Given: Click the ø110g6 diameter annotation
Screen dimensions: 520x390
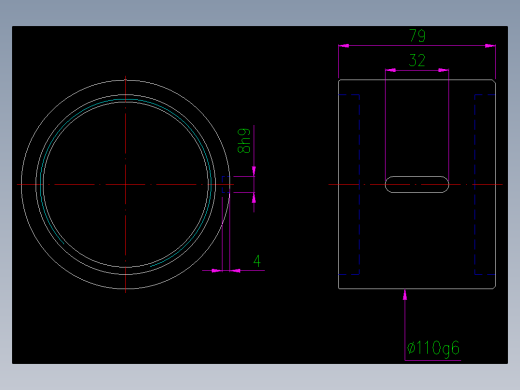Looking at the screenshot, I should 433,348.
